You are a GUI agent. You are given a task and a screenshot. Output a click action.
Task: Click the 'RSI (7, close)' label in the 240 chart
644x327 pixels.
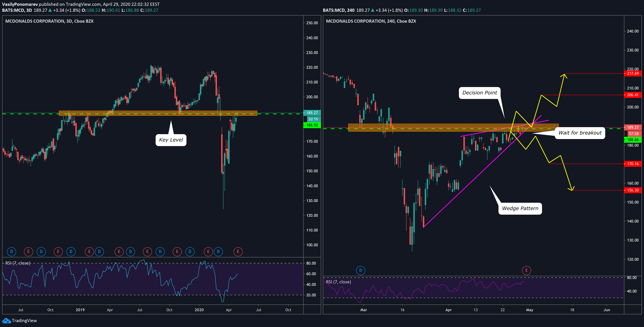pyautogui.click(x=339, y=282)
